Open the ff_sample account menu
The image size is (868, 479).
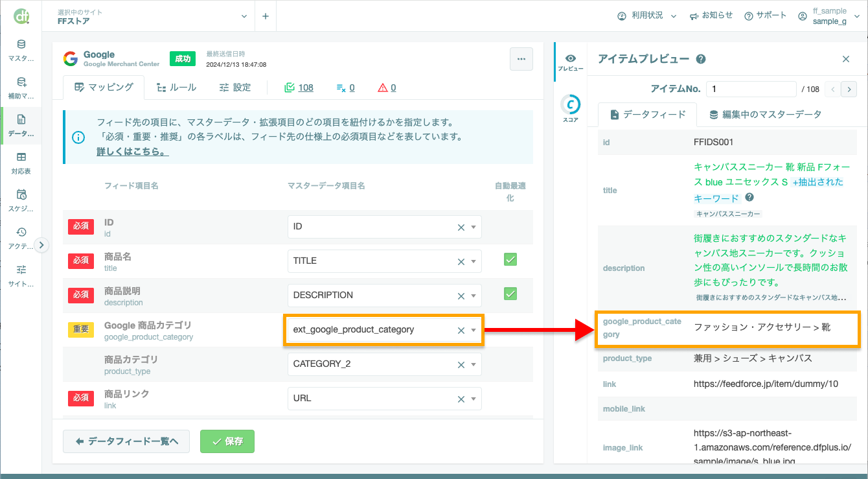pyautogui.click(x=828, y=16)
